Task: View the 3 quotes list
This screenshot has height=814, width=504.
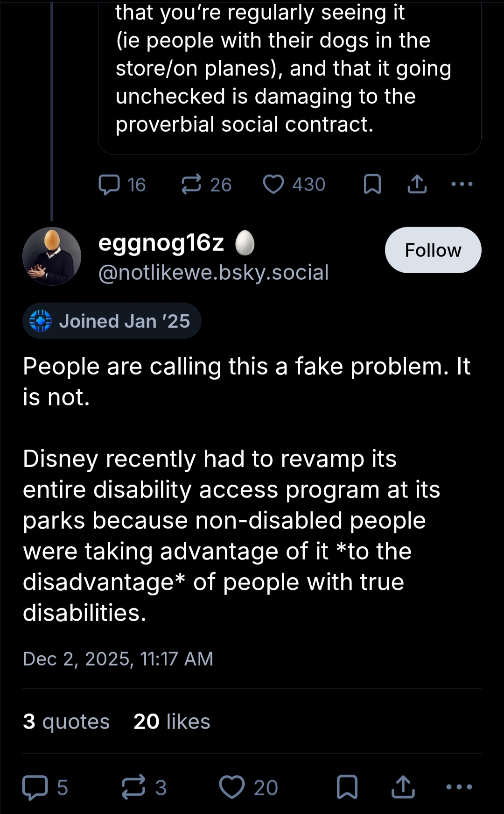Action: tap(66, 722)
